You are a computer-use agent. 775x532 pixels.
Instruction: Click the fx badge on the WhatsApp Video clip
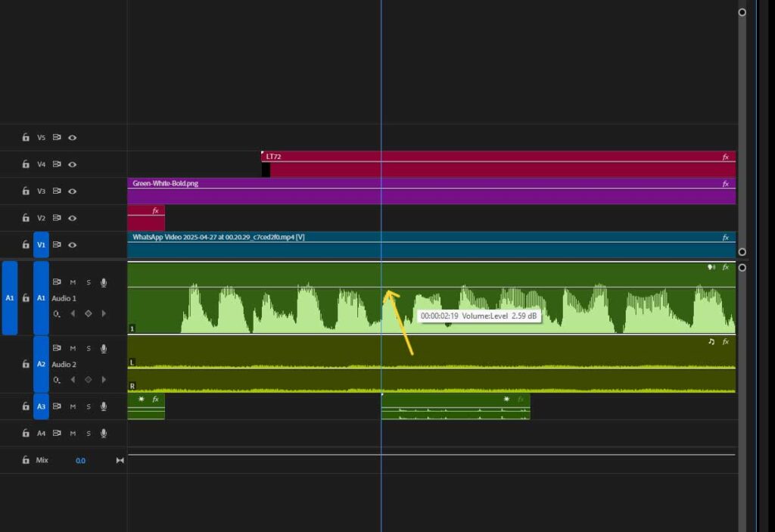coord(725,236)
